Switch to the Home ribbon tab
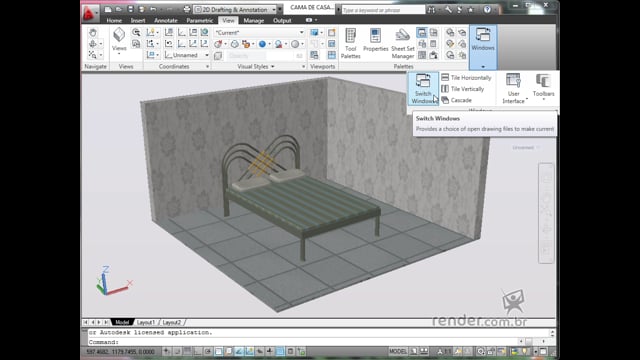Screen dimensions: 640x360 point(114,20)
